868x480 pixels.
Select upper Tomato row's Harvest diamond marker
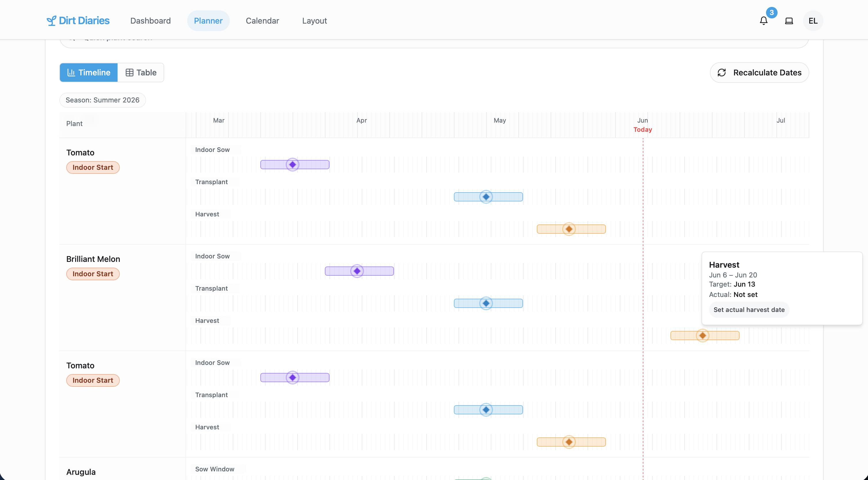(x=569, y=229)
